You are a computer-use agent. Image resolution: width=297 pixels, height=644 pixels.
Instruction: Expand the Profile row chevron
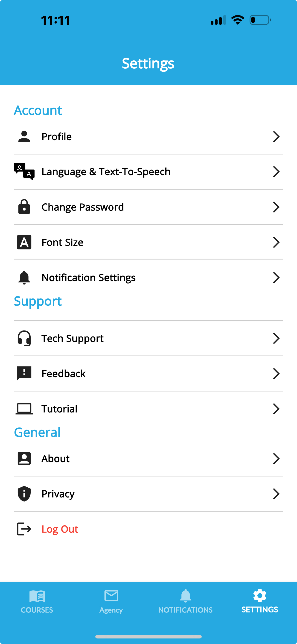coord(276,137)
